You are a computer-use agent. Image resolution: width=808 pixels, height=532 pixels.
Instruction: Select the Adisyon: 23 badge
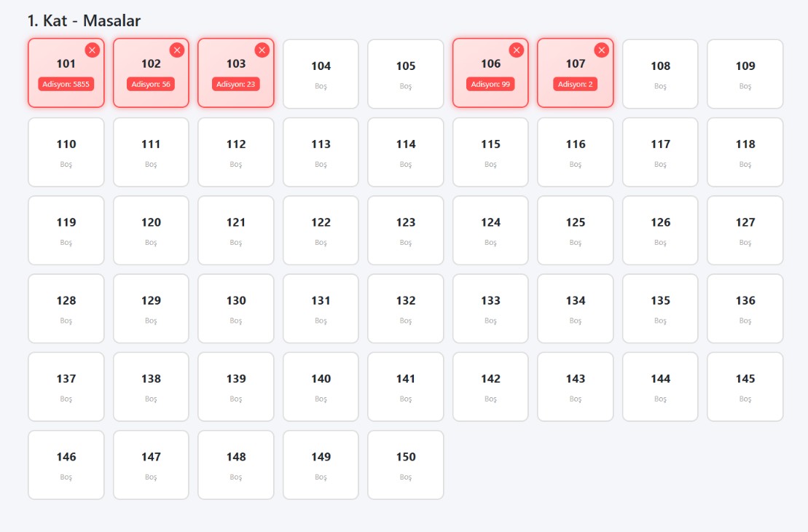pos(236,85)
